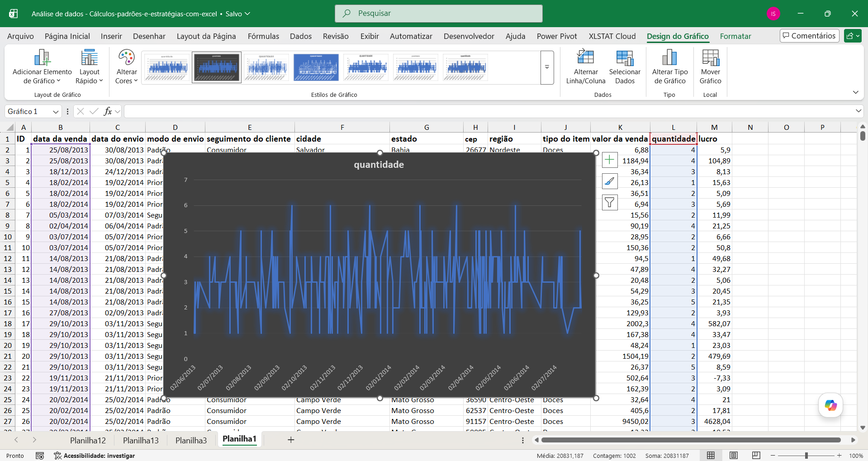868x461 pixels.
Task: Switch to Normal view in status bar
Action: point(711,456)
